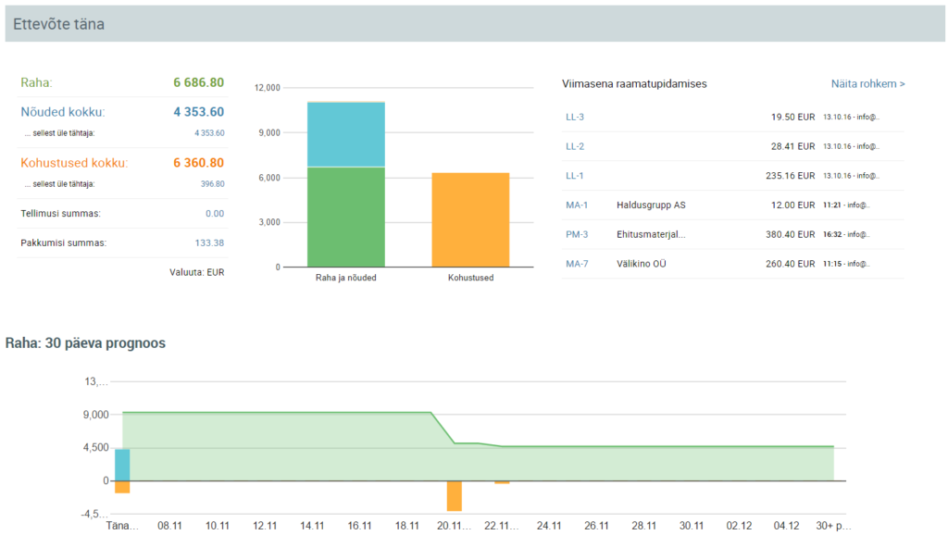Click the 235.16 EUR amount
This screenshot has width=948, height=560.
coord(791,176)
